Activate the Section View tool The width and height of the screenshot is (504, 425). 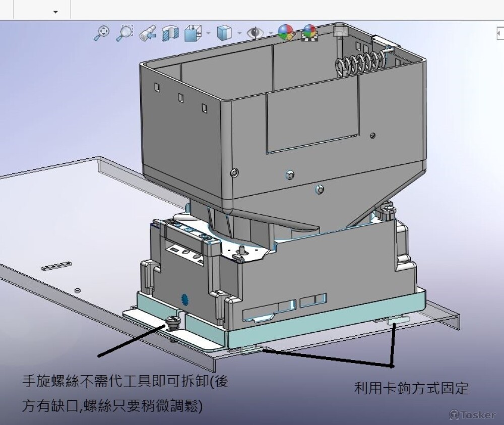[170, 33]
